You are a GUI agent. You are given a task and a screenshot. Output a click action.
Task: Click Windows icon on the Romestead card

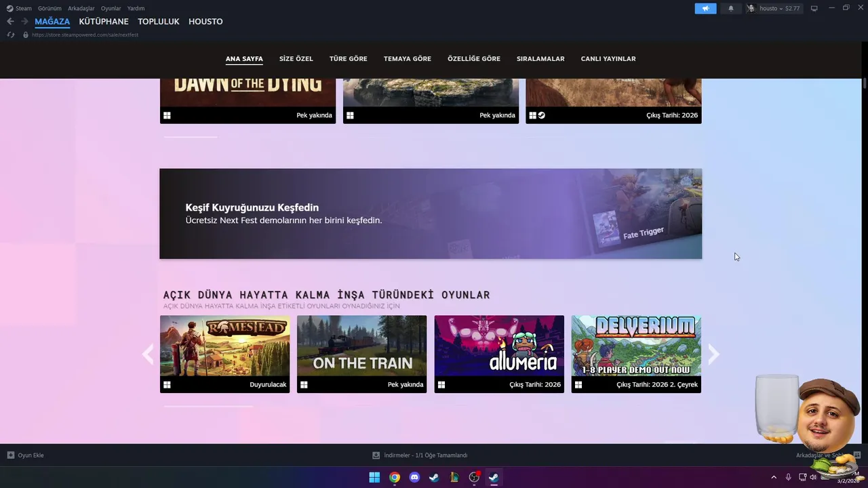point(167,384)
